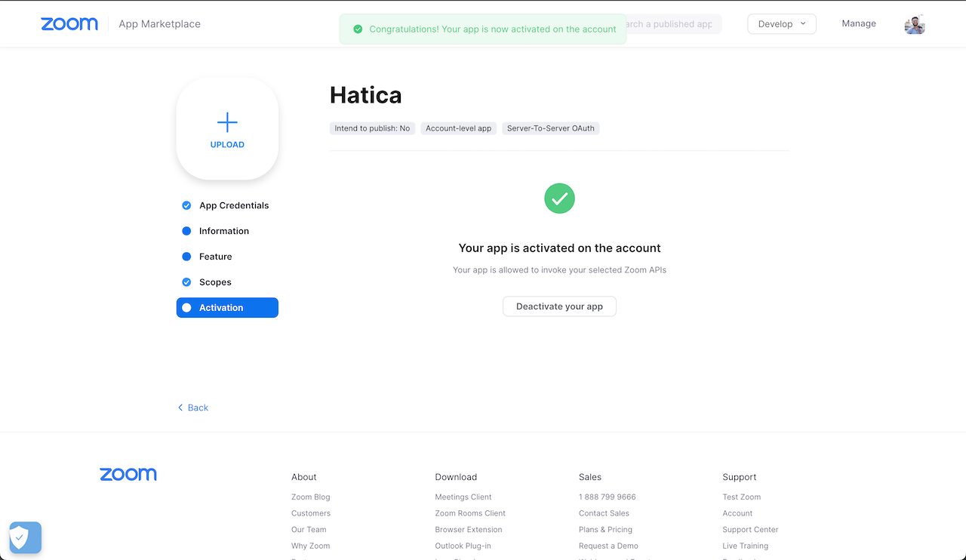Open Browser Extension link
The width and height of the screenshot is (966, 560).
469,530
